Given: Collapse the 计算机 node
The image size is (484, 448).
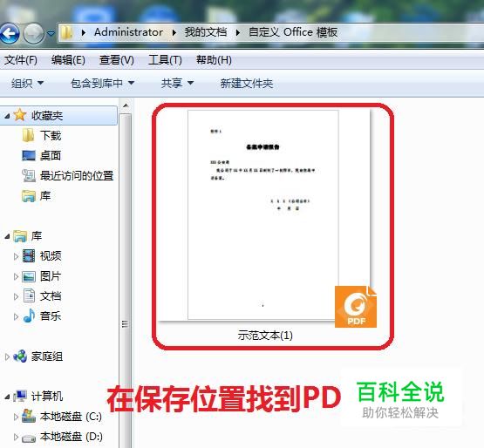Looking at the screenshot, I should (x=7, y=397).
